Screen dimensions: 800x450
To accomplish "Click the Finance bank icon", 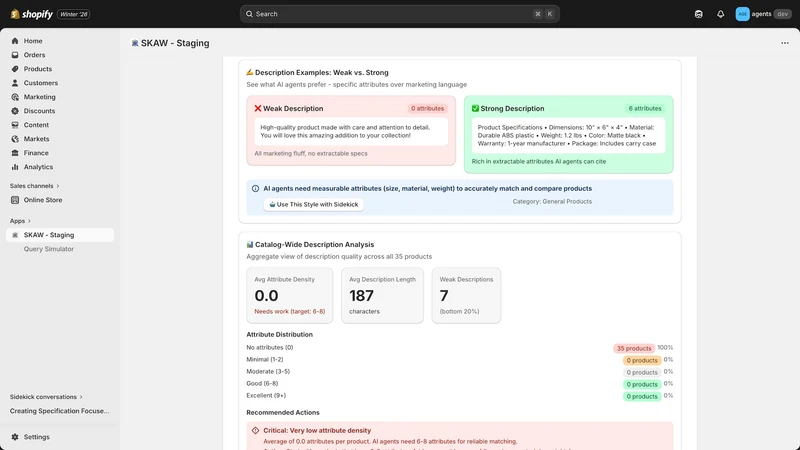I will (x=15, y=153).
